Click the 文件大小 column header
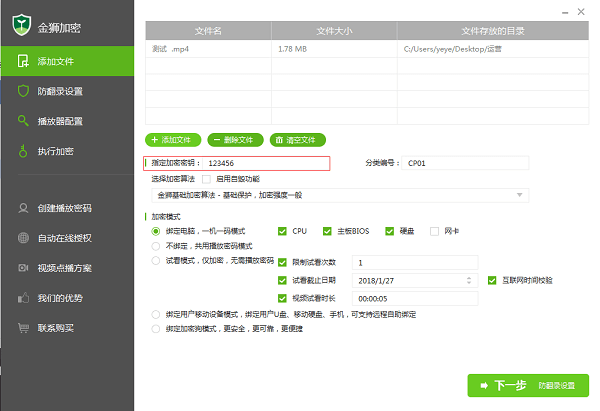This screenshot has width=600, height=411. [x=334, y=31]
